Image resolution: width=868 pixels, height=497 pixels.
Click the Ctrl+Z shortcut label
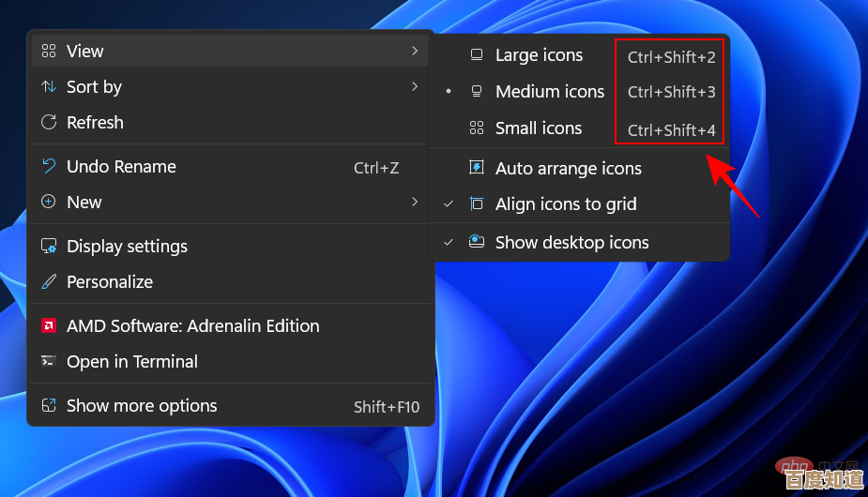376,168
